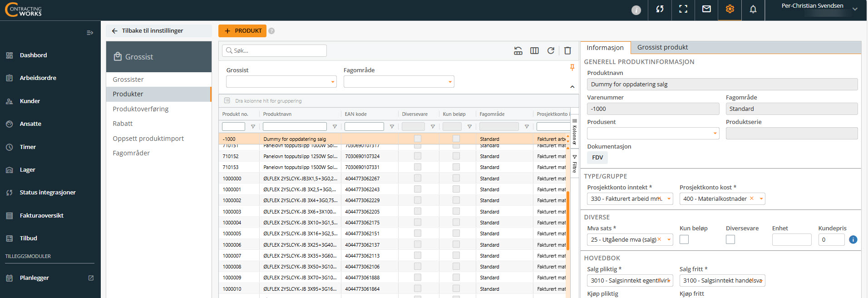This screenshot has width=868, height=298.
Task: Toggle Kun beløp checkbox in row 710153
Action: coord(456,167)
